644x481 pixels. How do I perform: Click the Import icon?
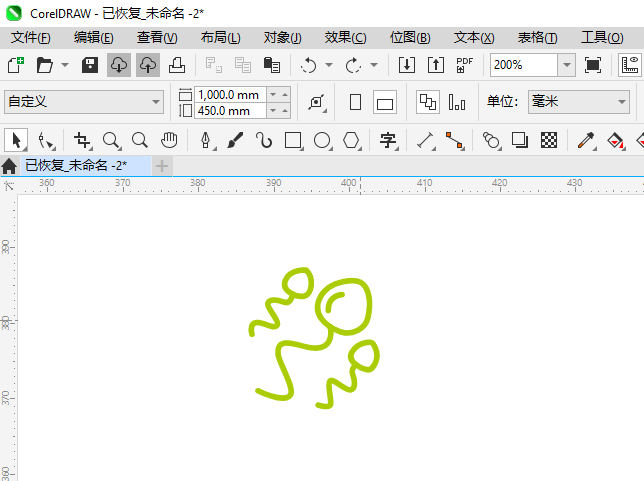(x=407, y=65)
